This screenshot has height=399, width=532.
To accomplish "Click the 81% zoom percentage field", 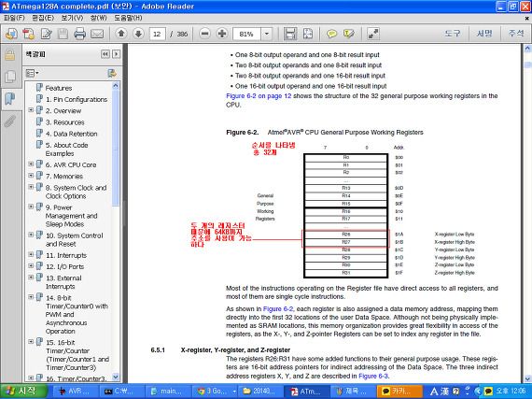I will coord(246,34).
